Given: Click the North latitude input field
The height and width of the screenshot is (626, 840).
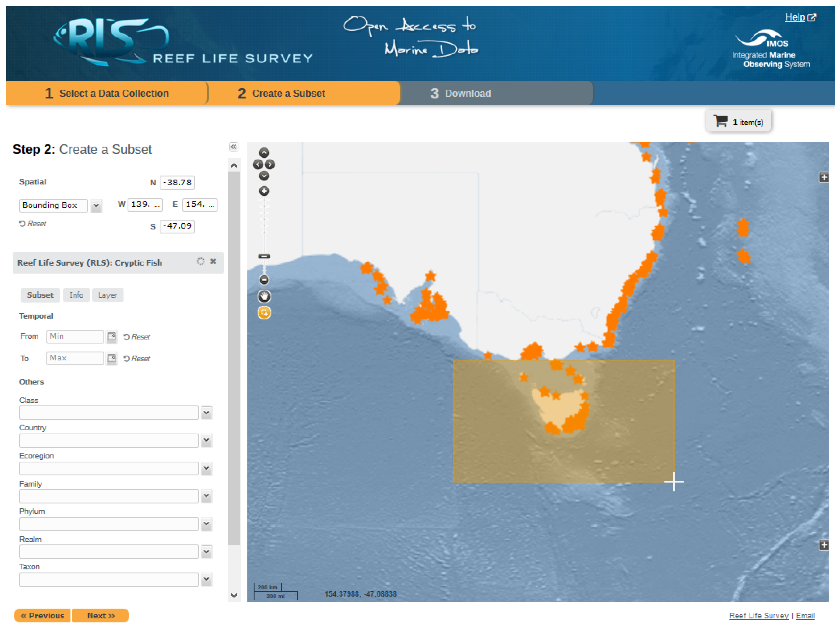Looking at the screenshot, I should pos(177,182).
